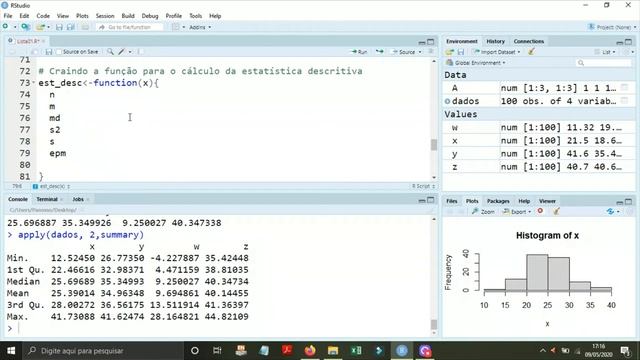Open the Global Environment dropdown
640x360 pixels.
[x=476, y=63]
